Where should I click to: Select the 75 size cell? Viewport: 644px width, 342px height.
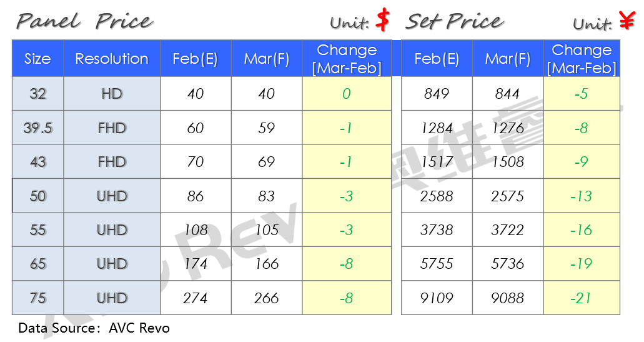(37, 298)
